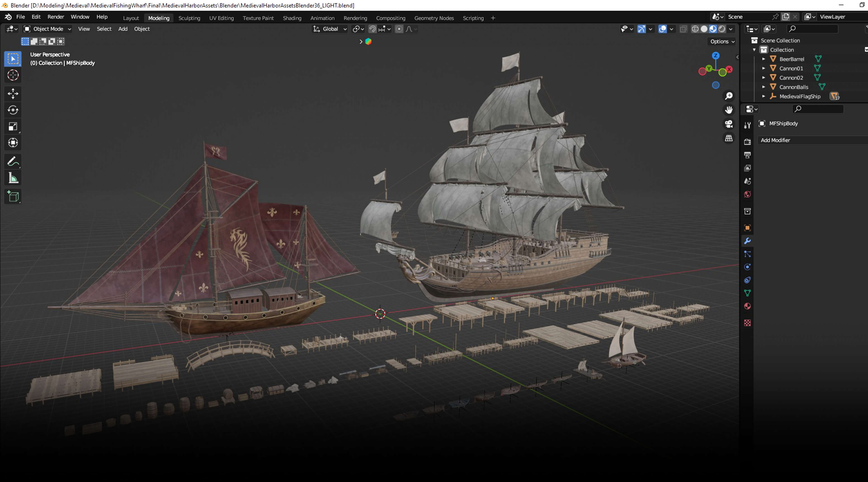Toggle proportional editing in the header
Image resolution: width=868 pixels, height=482 pixels.
pos(399,29)
